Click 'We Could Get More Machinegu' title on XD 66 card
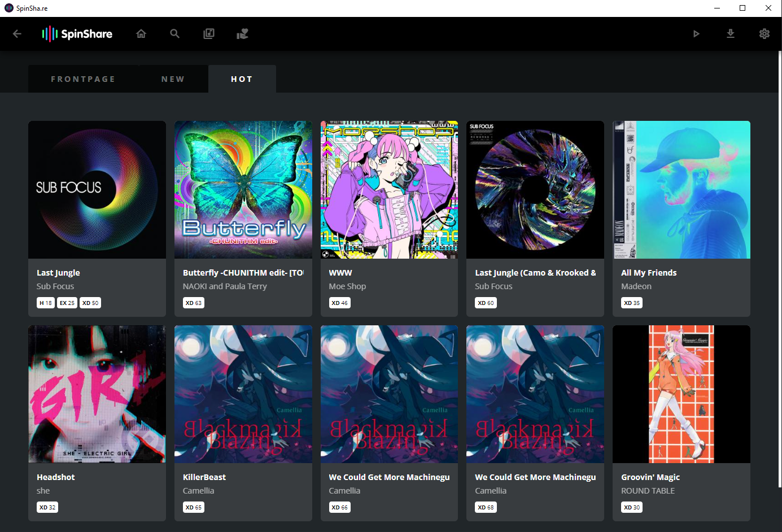Screen dimensions: 782x532 [x=390, y=477]
